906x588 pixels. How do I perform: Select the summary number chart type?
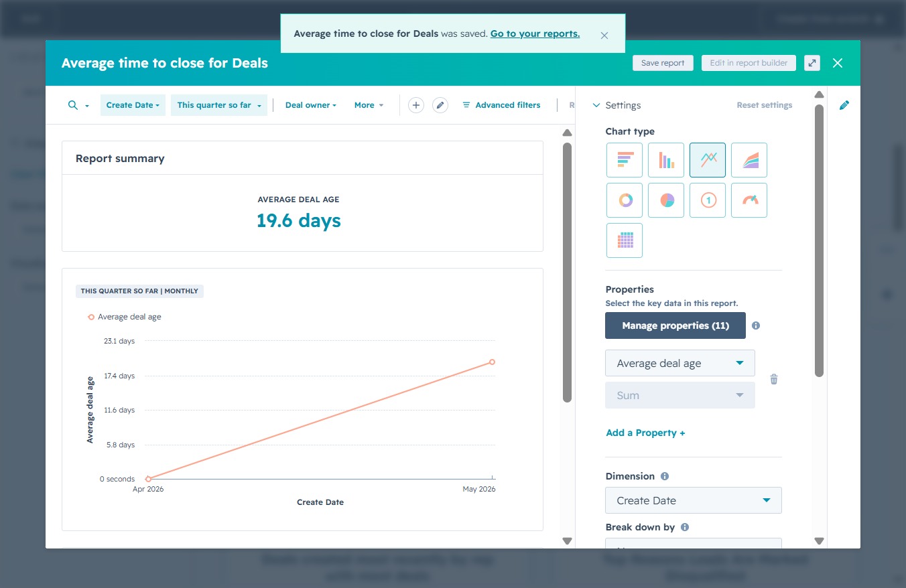click(x=708, y=200)
